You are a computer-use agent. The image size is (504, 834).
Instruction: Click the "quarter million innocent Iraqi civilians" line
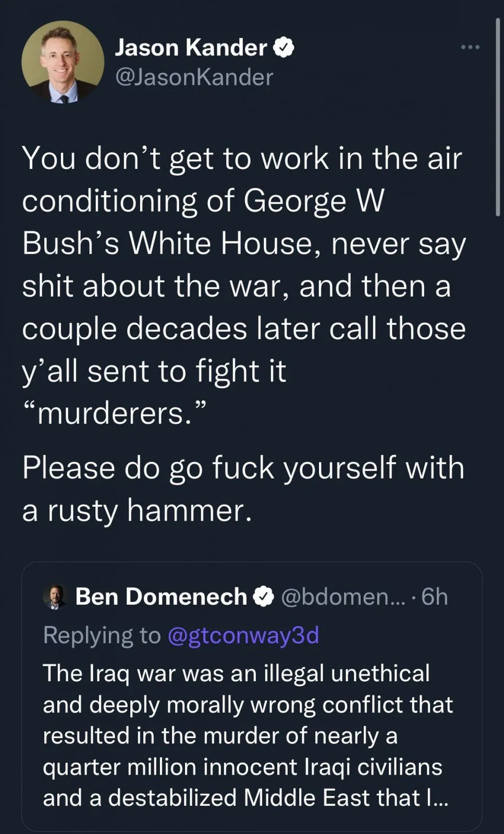point(242,767)
